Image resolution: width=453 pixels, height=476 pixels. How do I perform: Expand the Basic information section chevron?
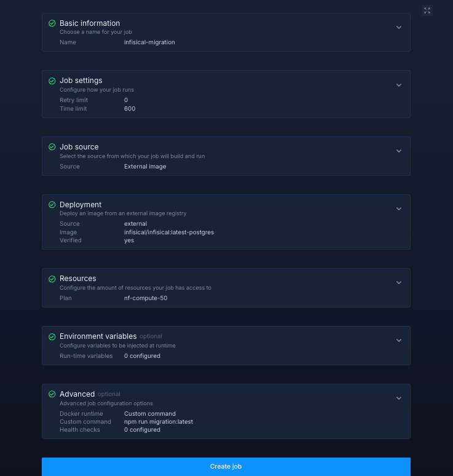398,28
